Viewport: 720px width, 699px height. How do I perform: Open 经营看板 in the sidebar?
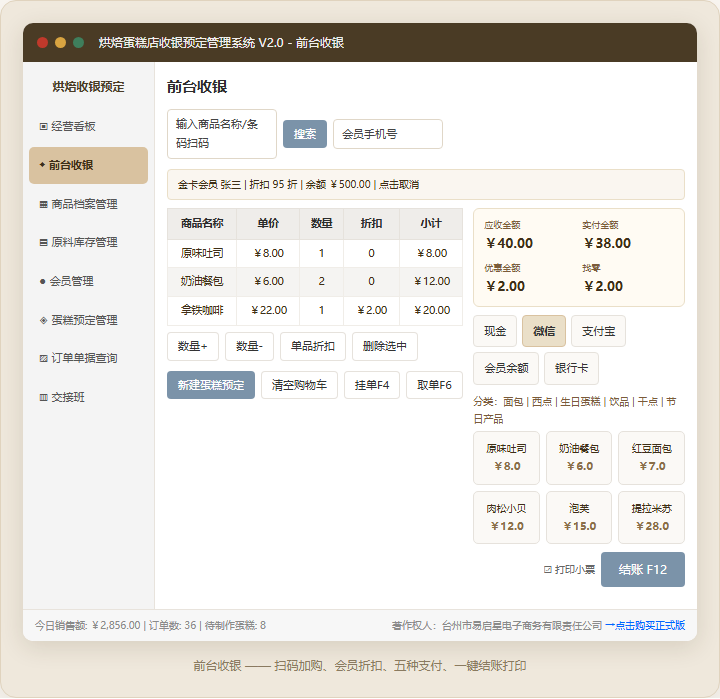click(x=88, y=126)
